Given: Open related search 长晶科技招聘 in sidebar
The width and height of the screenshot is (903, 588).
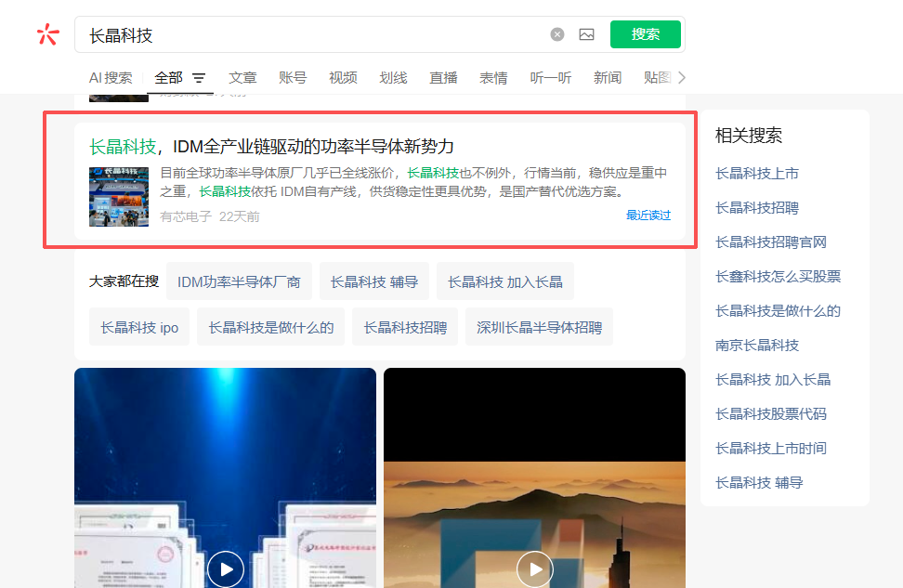Looking at the screenshot, I should tap(757, 208).
